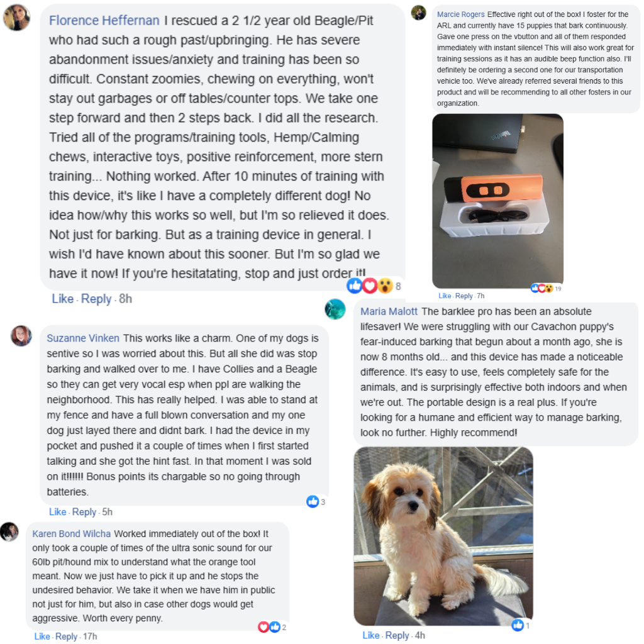The height and width of the screenshot is (644, 644).
Task: Like Marcie Rogers' comment
Action: [x=445, y=296]
